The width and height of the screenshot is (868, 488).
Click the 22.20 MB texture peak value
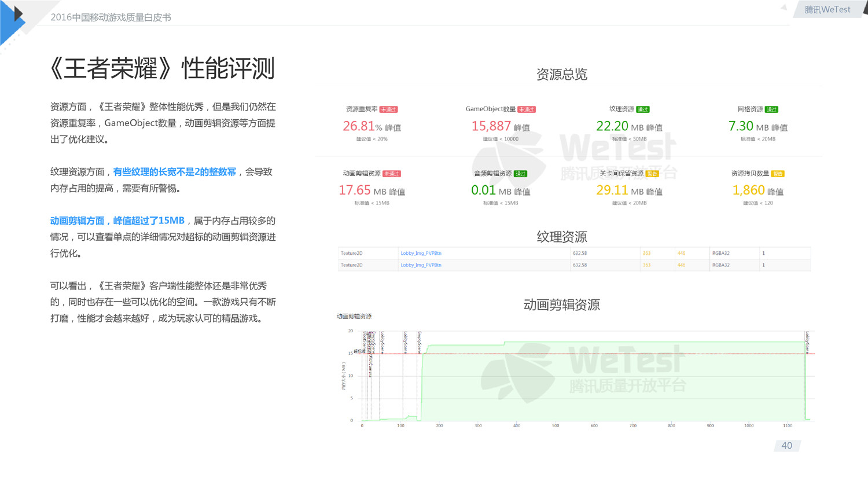point(620,126)
